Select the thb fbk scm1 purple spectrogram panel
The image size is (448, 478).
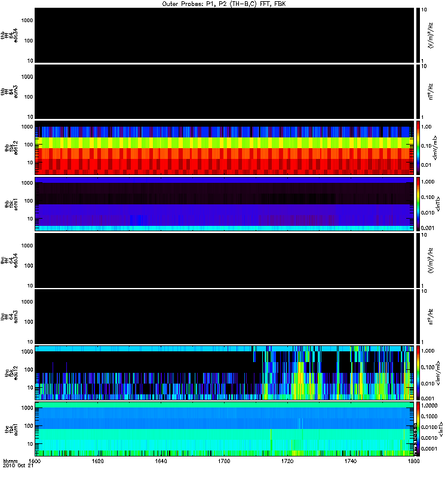point(225,204)
